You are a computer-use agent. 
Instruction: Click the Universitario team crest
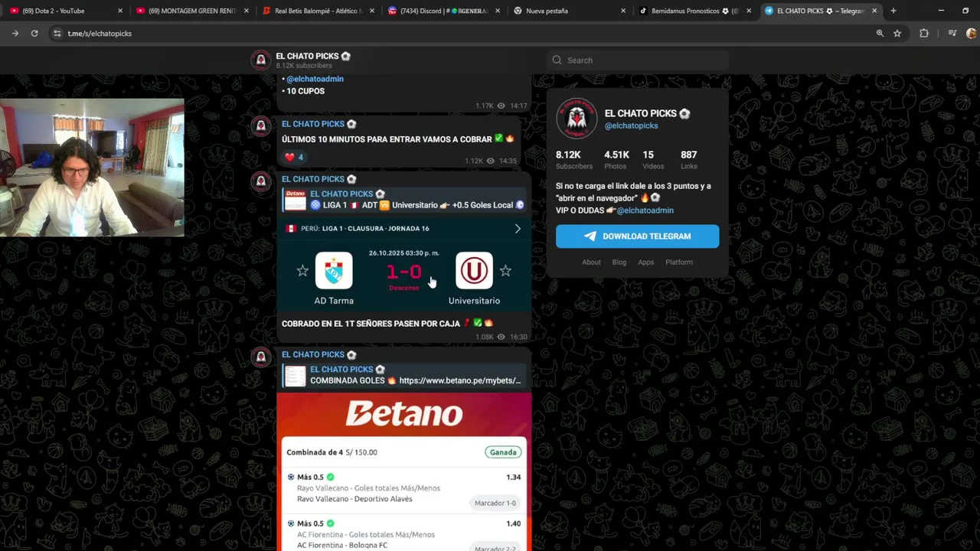coord(474,271)
